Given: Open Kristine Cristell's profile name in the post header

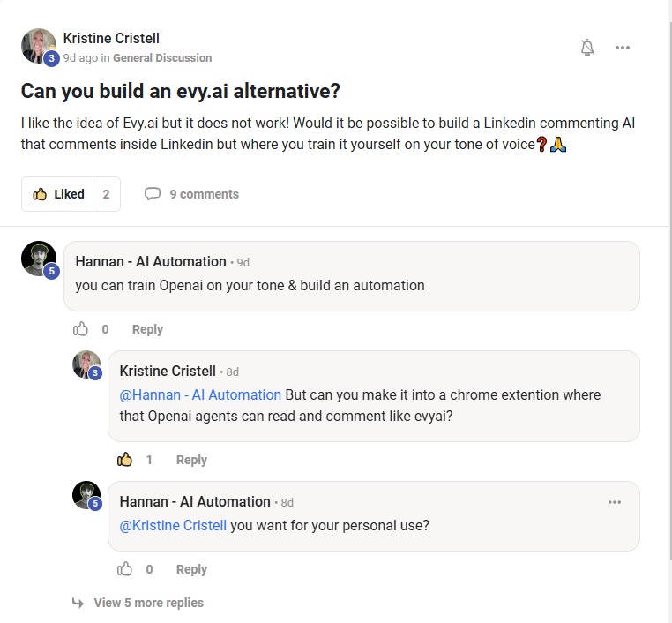Looking at the screenshot, I should (x=111, y=38).
